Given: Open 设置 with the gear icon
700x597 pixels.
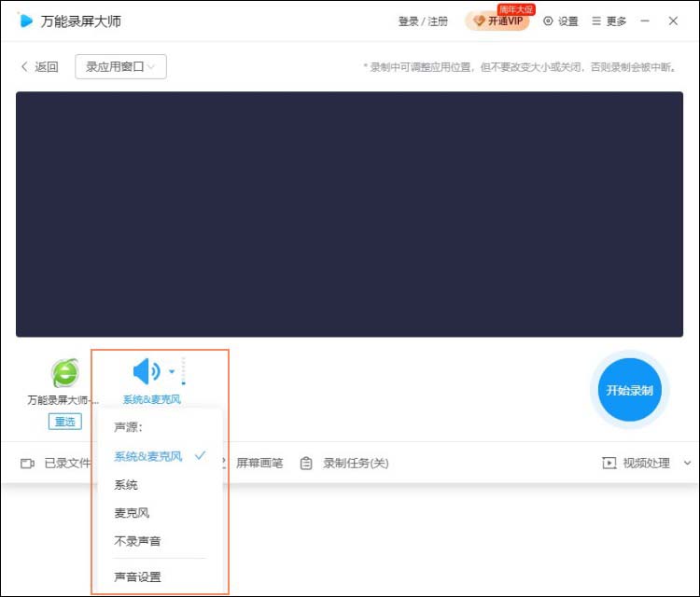Looking at the screenshot, I should pos(549,21).
